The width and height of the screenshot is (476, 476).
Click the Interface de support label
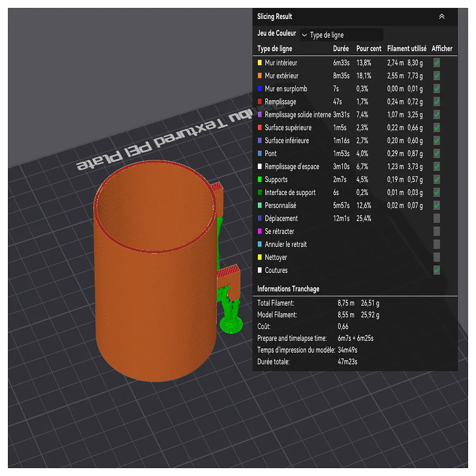290,193
